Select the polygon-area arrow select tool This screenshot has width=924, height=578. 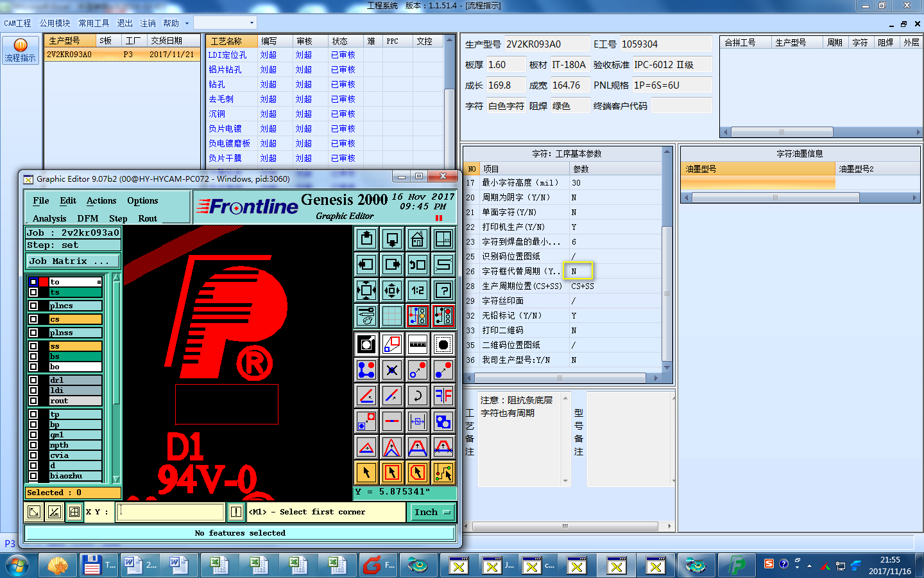coord(418,473)
